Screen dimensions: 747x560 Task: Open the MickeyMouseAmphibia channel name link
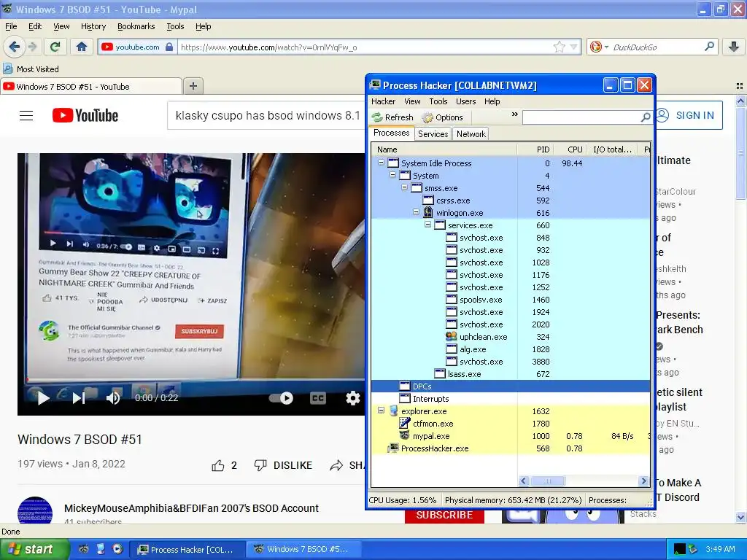pos(191,508)
